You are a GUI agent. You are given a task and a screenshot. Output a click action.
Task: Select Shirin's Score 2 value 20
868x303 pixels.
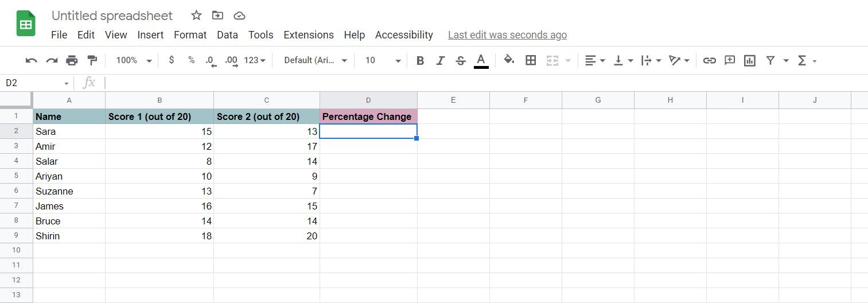(x=267, y=236)
